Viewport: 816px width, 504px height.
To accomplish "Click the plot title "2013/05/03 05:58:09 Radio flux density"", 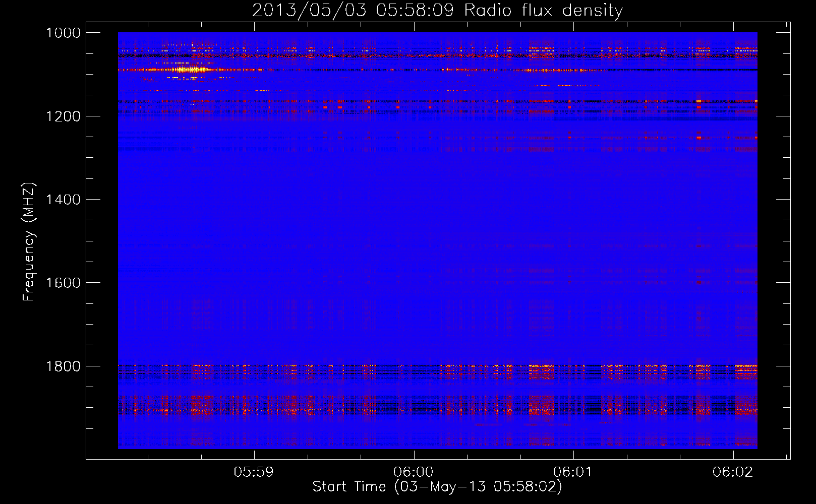I will pos(437,11).
